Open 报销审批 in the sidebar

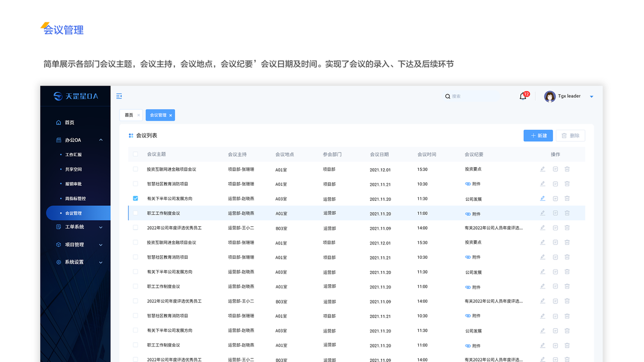pyautogui.click(x=74, y=184)
